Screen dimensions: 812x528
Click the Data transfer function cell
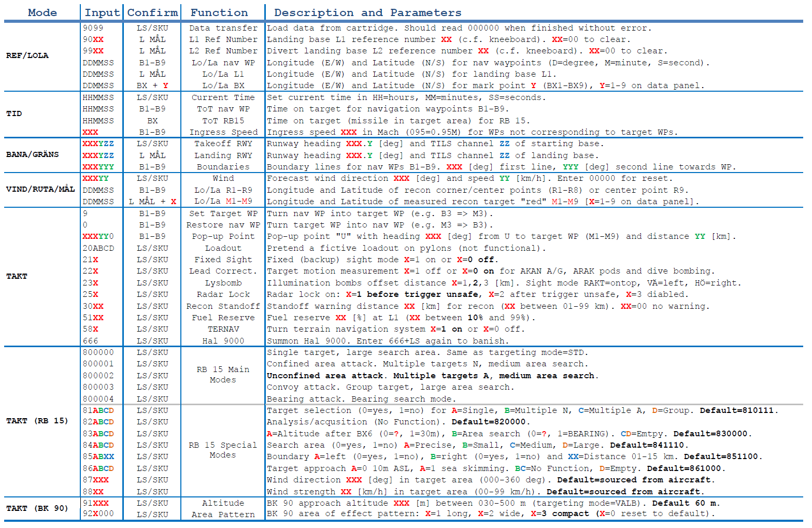[x=223, y=28]
